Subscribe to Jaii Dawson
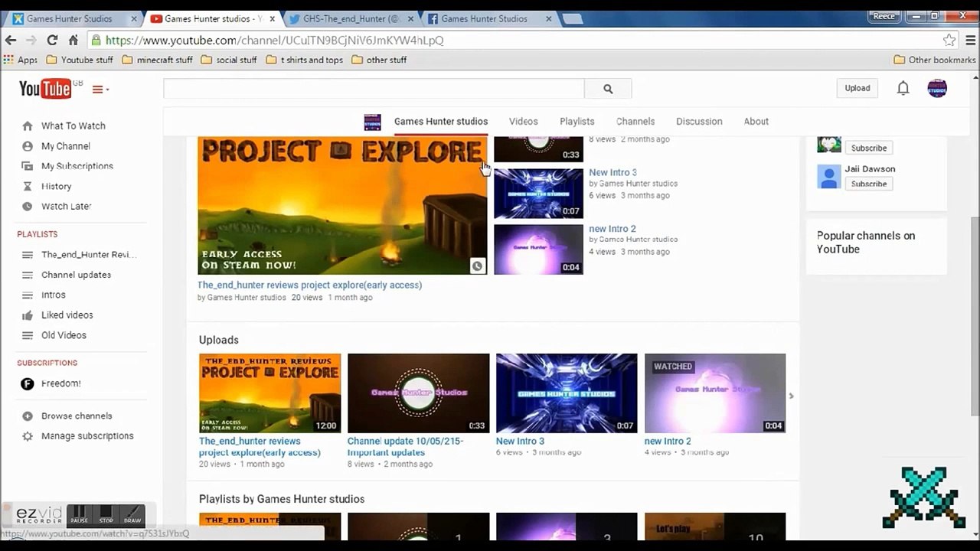This screenshot has width=980, height=551. (x=869, y=184)
